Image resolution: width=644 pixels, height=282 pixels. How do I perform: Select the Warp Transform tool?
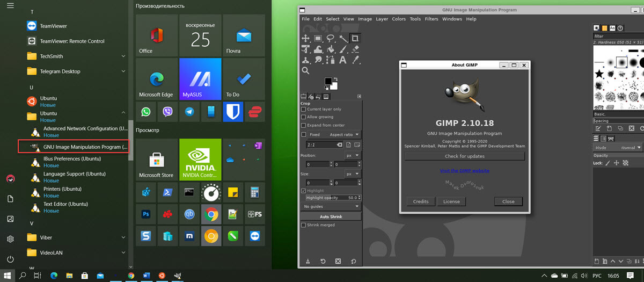click(x=318, y=49)
